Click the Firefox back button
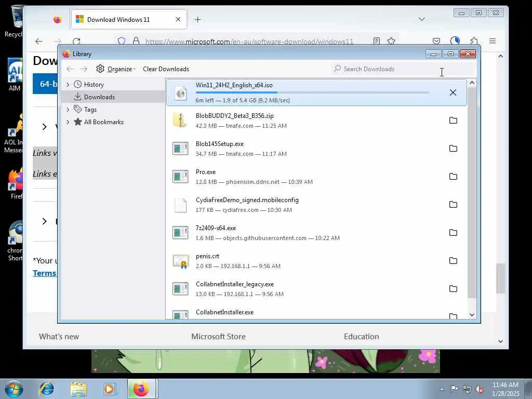The height and width of the screenshot is (399, 532). coord(39,42)
